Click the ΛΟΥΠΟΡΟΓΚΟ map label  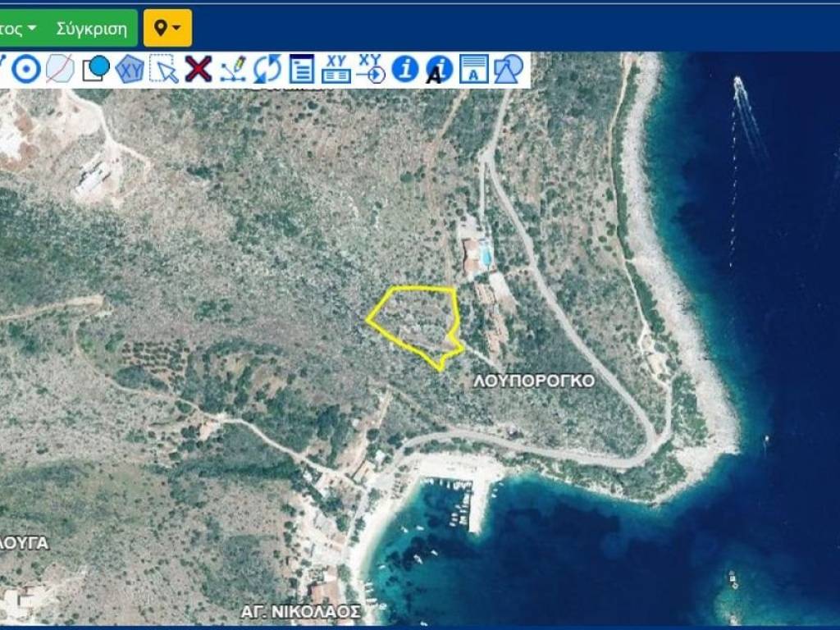[x=534, y=381]
